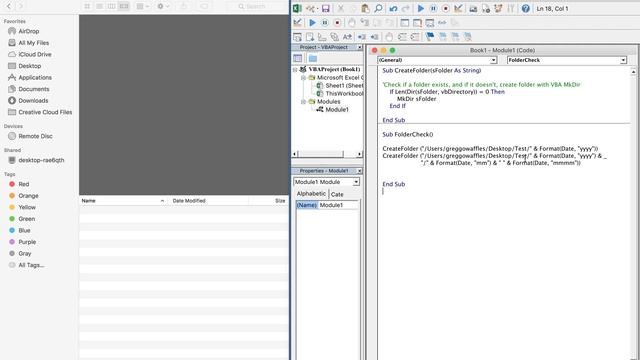
Task: Click View Code icon in Project panel
Action: tap(298, 58)
